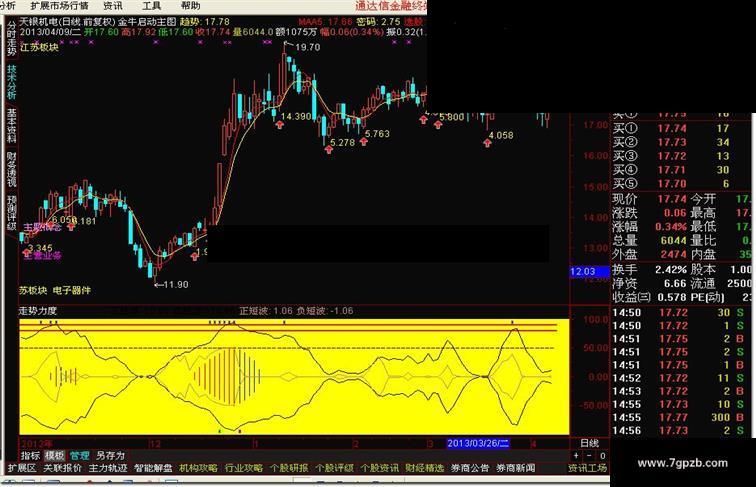Click the 总量 6044 value
The height and width of the screenshot is (487, 756).
(x=673, y=240)
